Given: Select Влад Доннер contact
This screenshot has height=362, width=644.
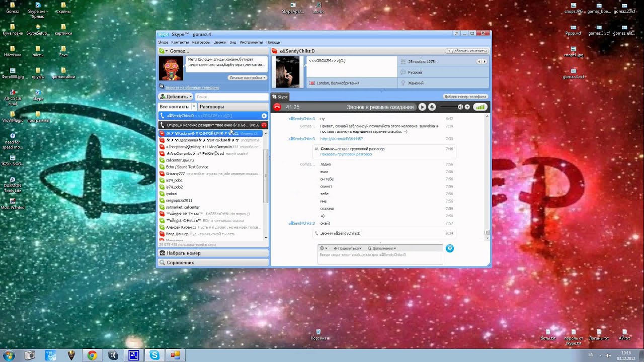Looking at the screenshot, I should click(x=210, y=234).
